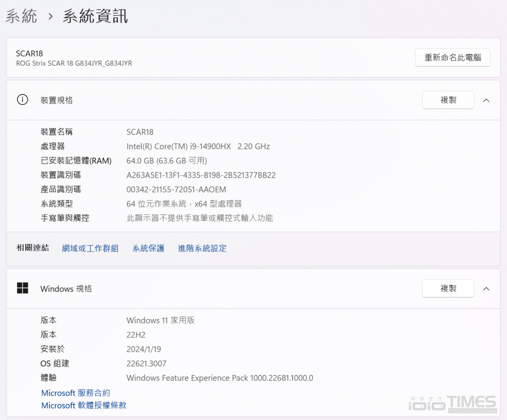Select the 22H2 version value

pos(136,335)
